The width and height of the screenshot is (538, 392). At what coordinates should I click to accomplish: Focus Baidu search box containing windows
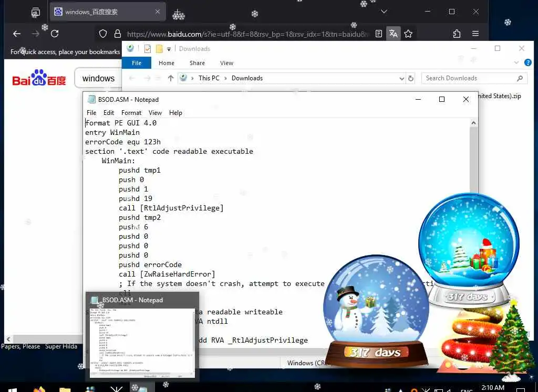98,79
